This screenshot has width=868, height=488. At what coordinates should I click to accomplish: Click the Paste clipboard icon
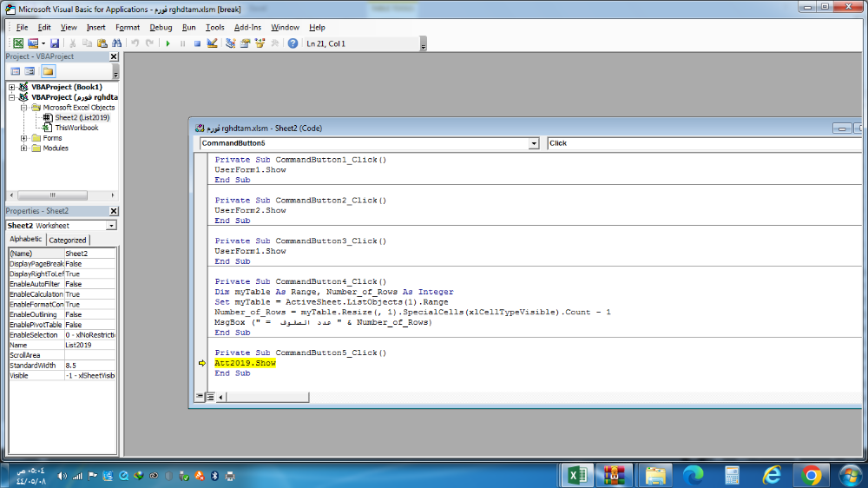point(102,43)
